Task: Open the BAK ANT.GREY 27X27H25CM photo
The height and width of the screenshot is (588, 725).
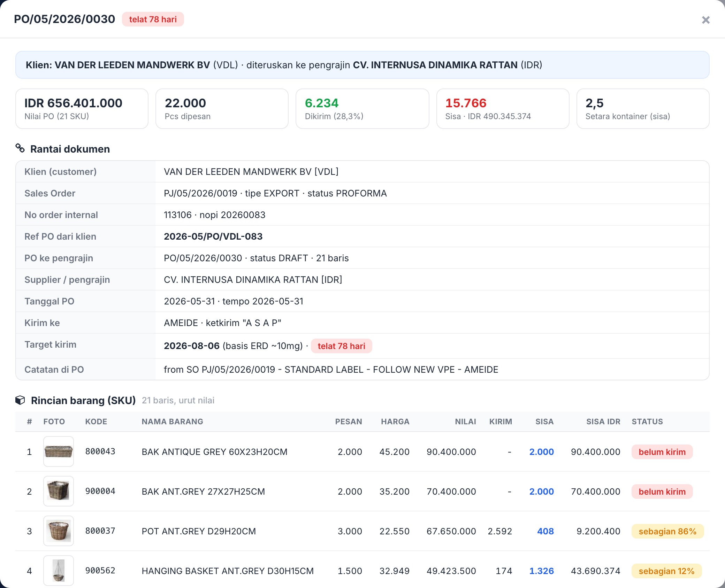Action: 59,491
